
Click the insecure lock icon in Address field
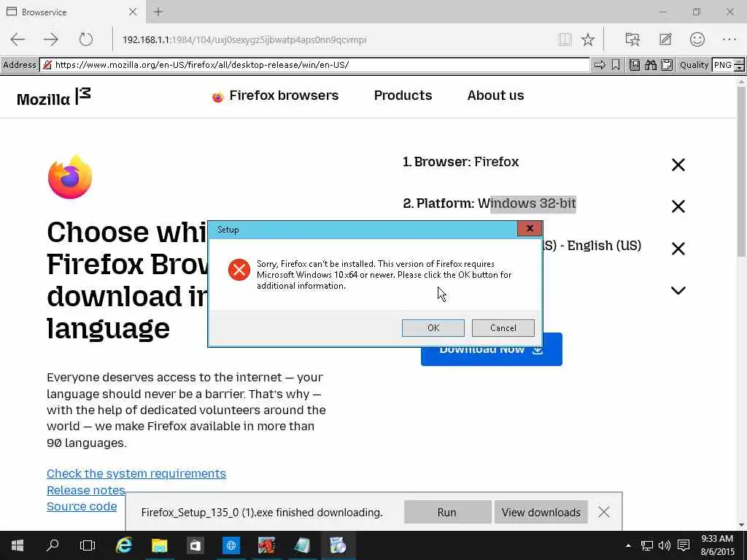pos(47,65)
